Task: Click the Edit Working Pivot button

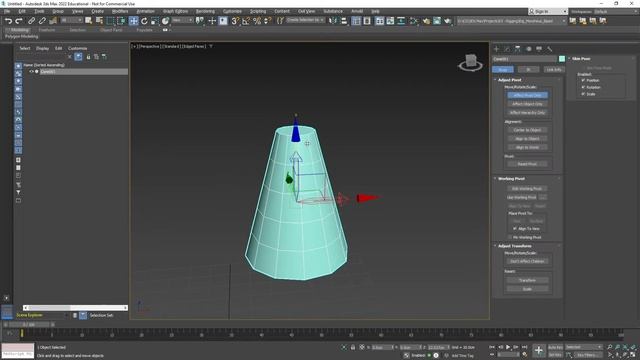Action: 527,189
